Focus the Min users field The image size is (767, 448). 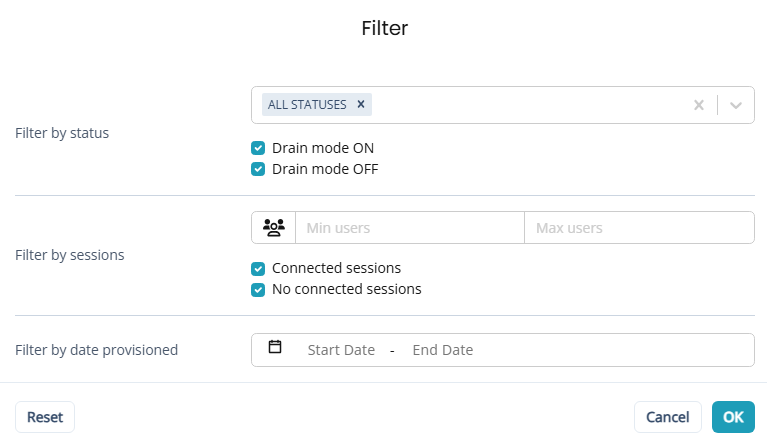tap(409, 228)
